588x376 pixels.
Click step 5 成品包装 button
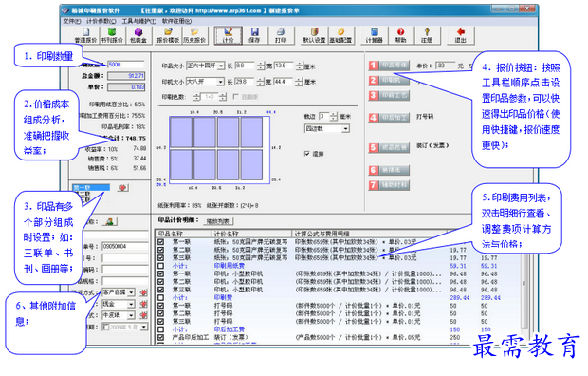coord(389,147)
